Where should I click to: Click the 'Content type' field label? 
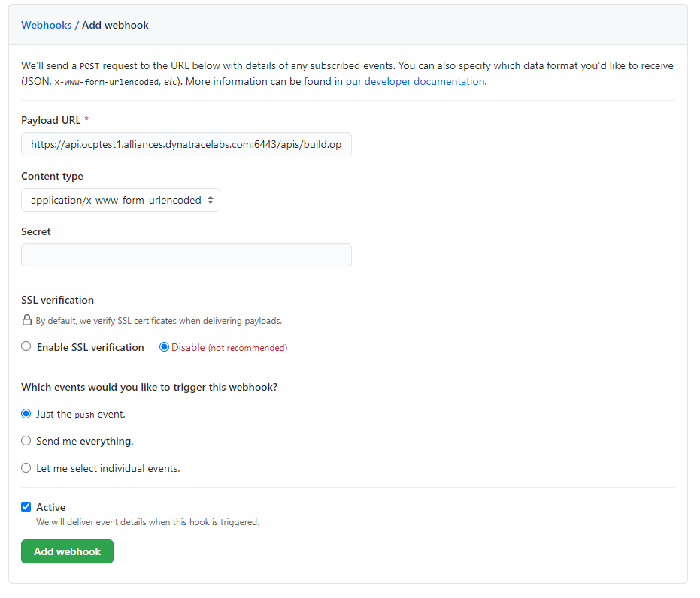pyautogui.click(x=52, y=176)
